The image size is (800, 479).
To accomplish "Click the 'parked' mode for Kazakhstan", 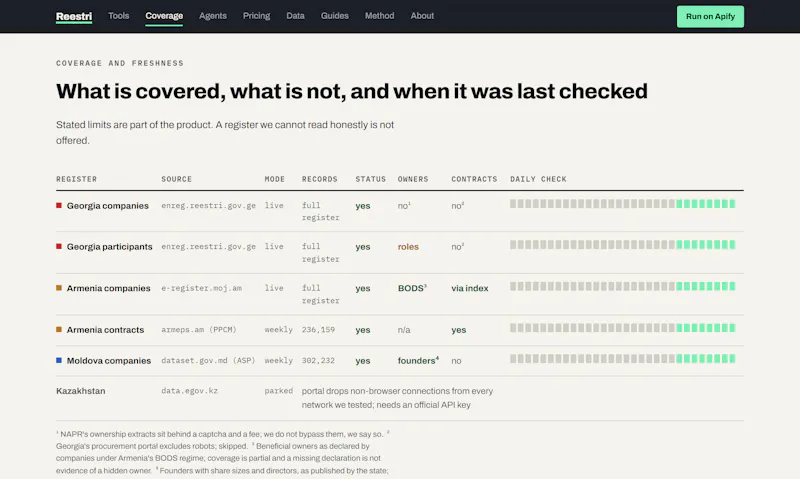I will [279, 391].
